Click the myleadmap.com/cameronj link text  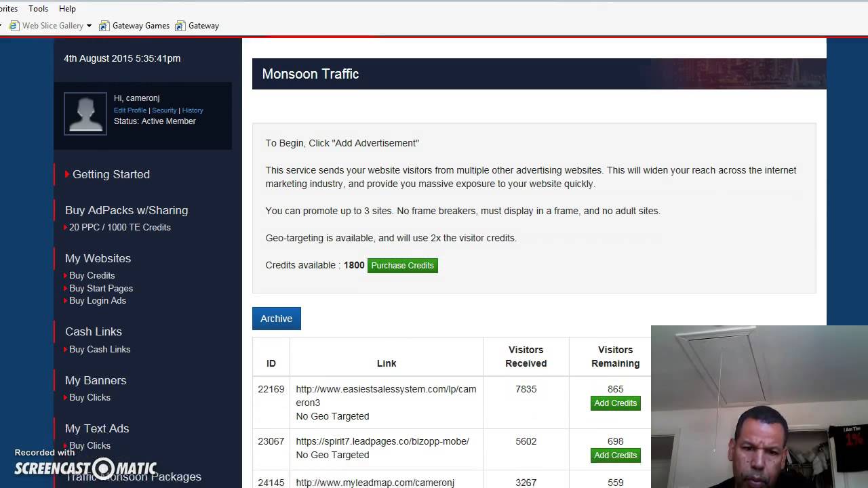(x=375, y=483)
